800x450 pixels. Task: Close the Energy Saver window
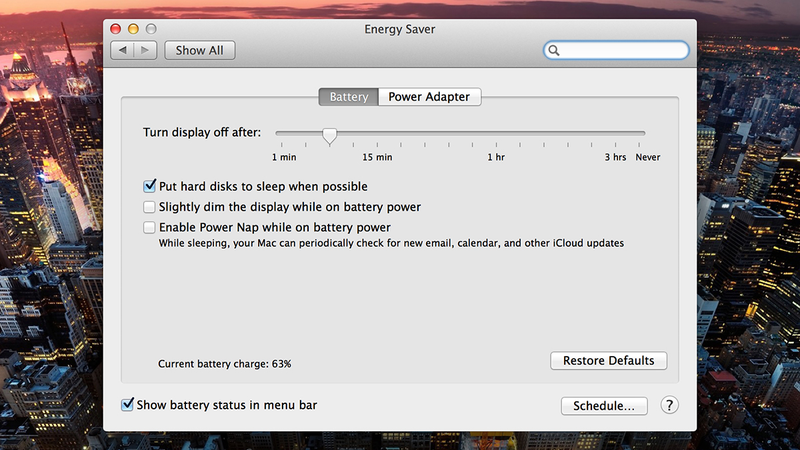116,29
